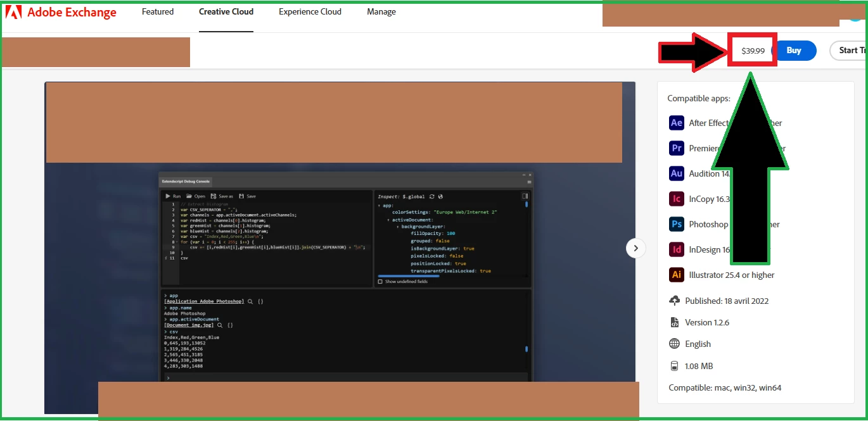Click "Illustrator 25.4 or higher" text
The height and width of the screenshot is (421, 868).
732,275
